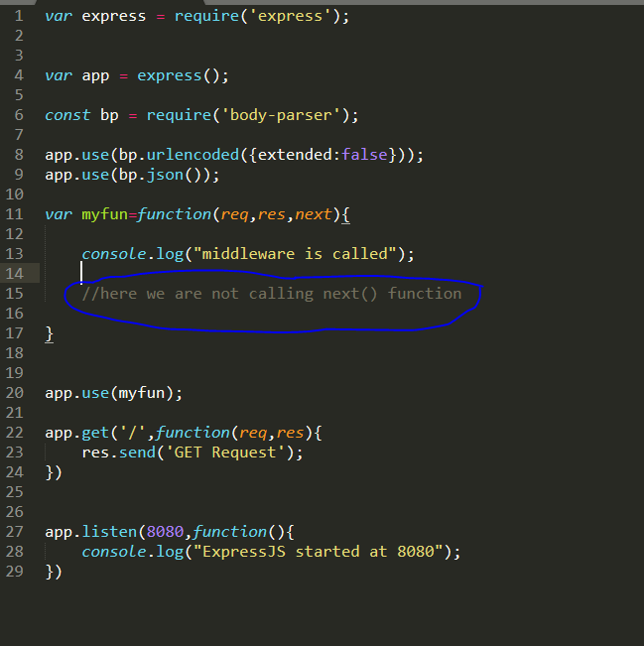Click '/' route string on line 22
The image size is (644, 646).
click(x=133, y=433)
